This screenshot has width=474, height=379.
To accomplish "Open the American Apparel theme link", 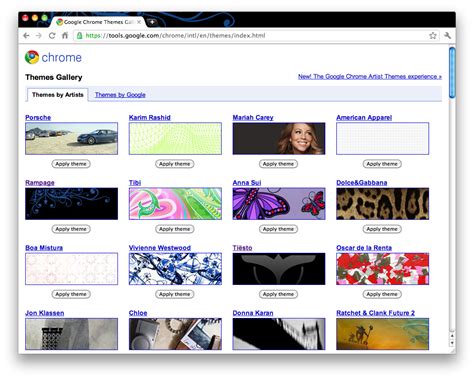I will [x=364, y=117].
